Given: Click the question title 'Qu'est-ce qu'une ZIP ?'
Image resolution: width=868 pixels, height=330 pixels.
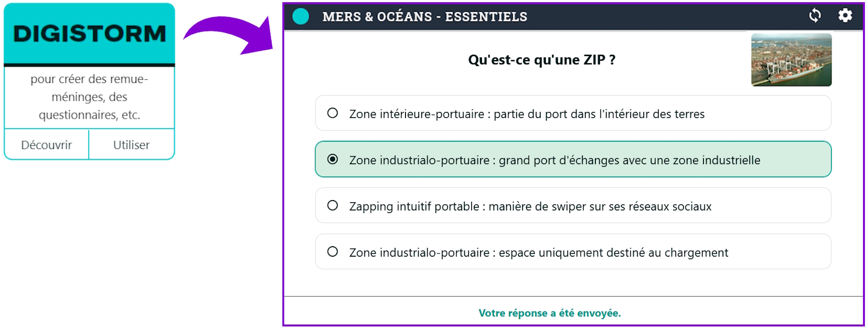Looking at the screenshot, I should [x=542, y=59].
